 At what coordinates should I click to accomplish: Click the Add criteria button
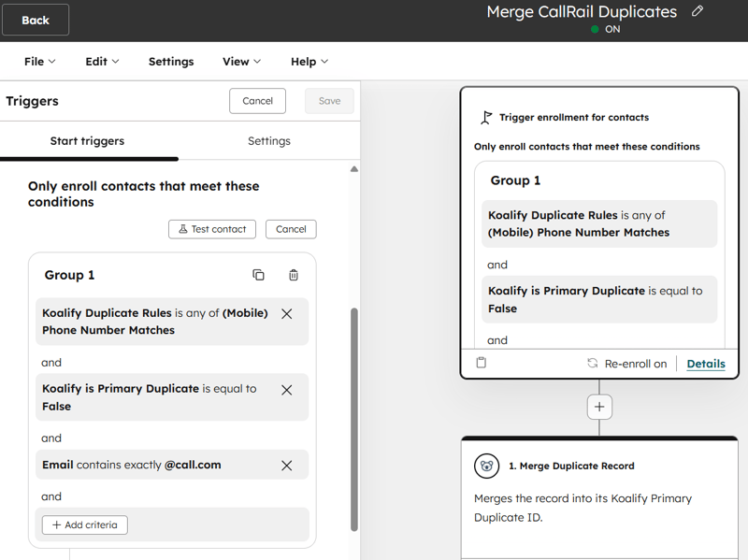[84, 524]
